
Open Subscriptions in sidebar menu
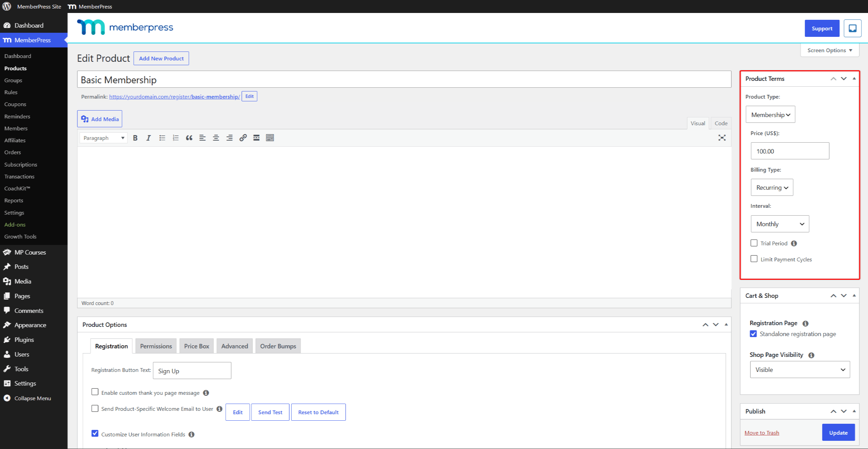pyautogui.click(x=20, y=164)
